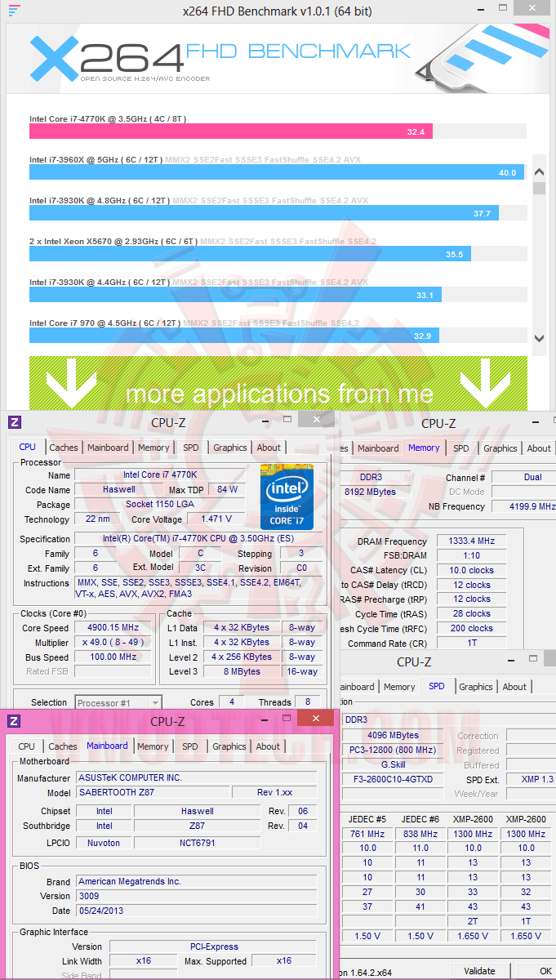Select the active SPD tab in SPD CPU-Z window
Screen dimensions: 556x980
tap(437, 686)
